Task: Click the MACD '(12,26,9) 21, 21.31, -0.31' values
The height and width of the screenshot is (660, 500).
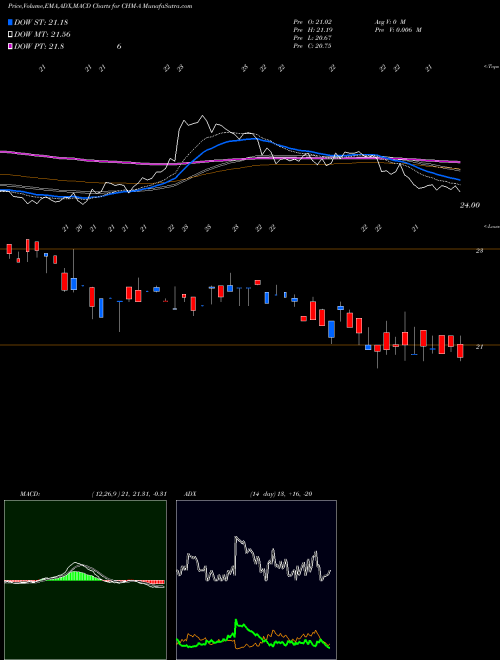Action: 129,494
